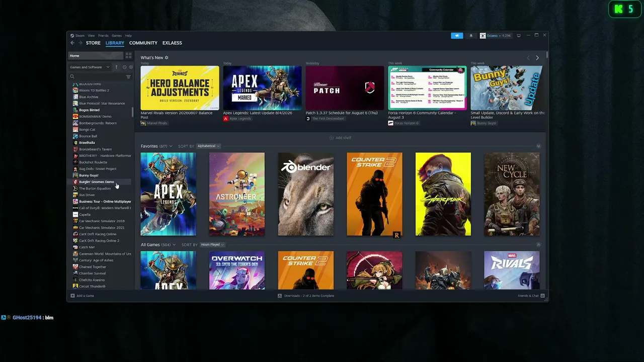Open the All Games sort-by Hours Played dropdown

pyautogui.click(x=212, y=244)
